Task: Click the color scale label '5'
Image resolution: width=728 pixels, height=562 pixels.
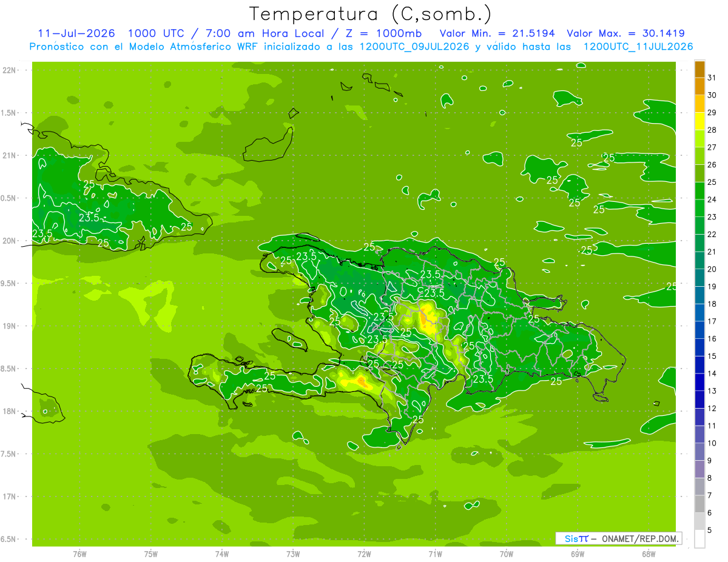Action: click(710, 530)
